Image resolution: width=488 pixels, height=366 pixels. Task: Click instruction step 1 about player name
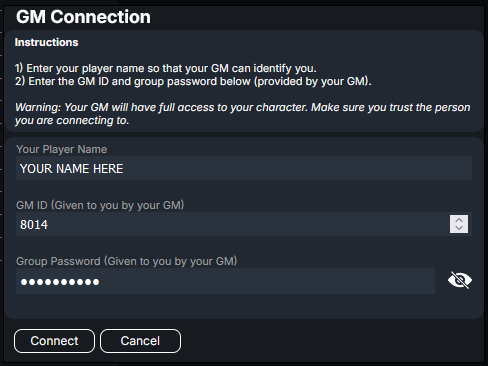coord(166,68)
